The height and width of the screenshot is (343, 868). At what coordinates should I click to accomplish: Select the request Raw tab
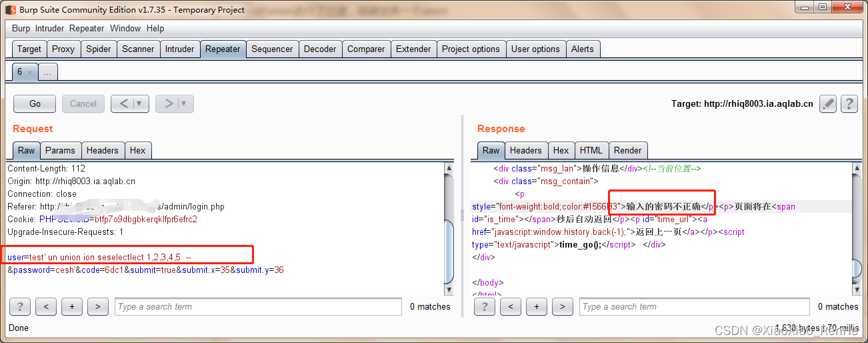26,150
